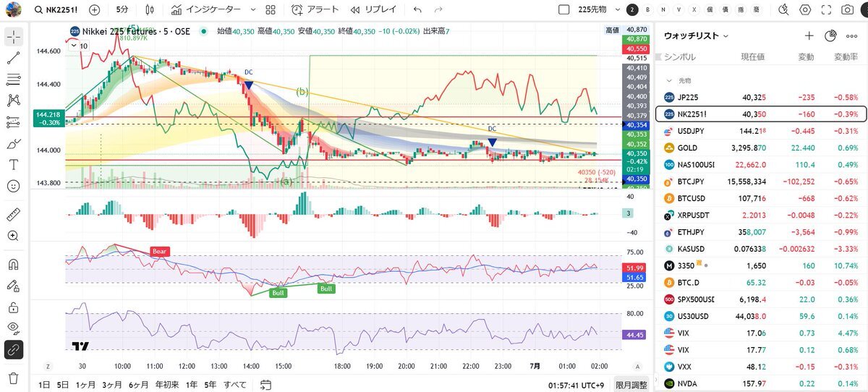This screenshot has height=392, width=868.
Task: Select the USDJPY watchlist row
Action: (761, 131)
